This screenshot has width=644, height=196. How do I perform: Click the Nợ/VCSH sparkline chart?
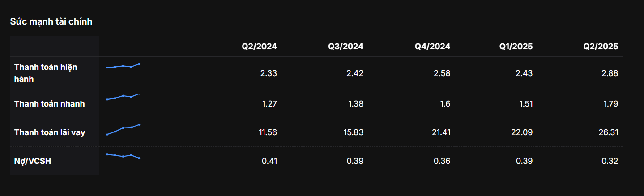coord(123,156)
